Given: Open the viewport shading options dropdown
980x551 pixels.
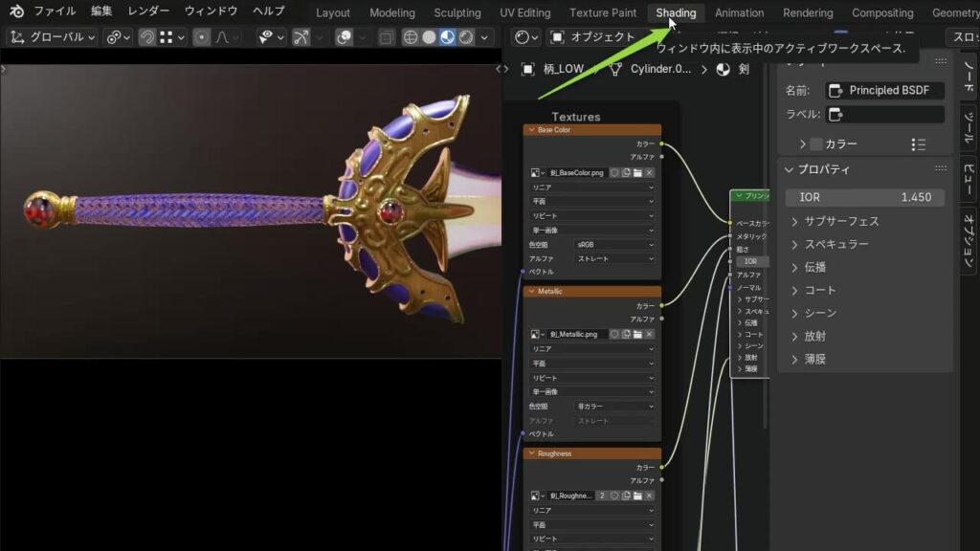Looking at the screenshot, I should [x=483, y=37].
